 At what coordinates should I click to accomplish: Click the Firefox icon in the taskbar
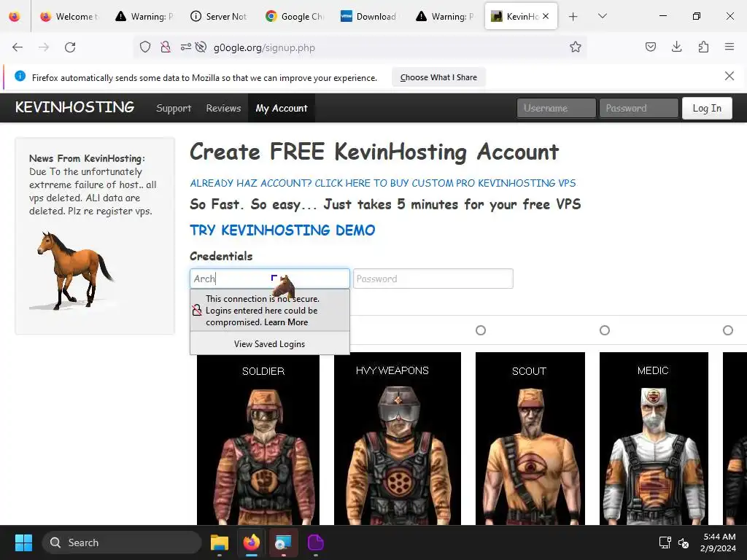click(x=252, y=542)
